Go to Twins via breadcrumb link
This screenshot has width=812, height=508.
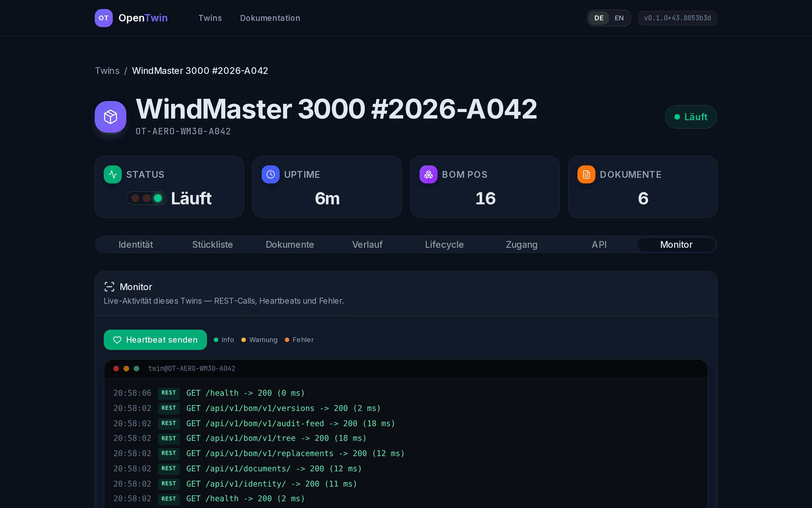coord(107,71)
